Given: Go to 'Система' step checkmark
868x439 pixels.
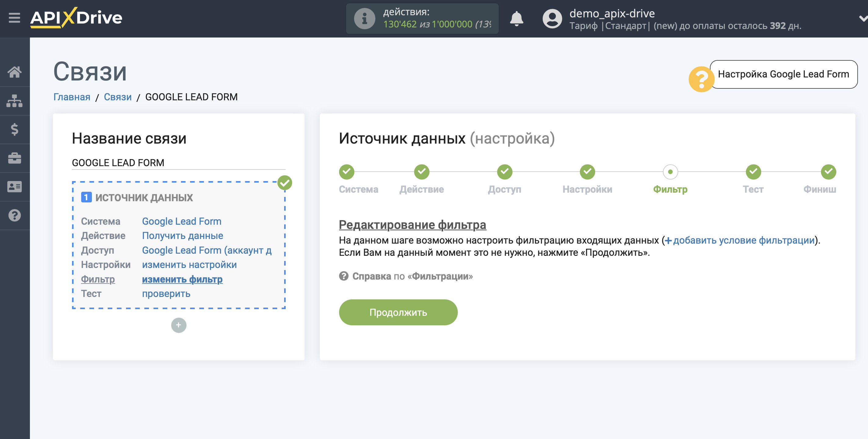Looking at the screenshot, I should (x=346, y=172).
